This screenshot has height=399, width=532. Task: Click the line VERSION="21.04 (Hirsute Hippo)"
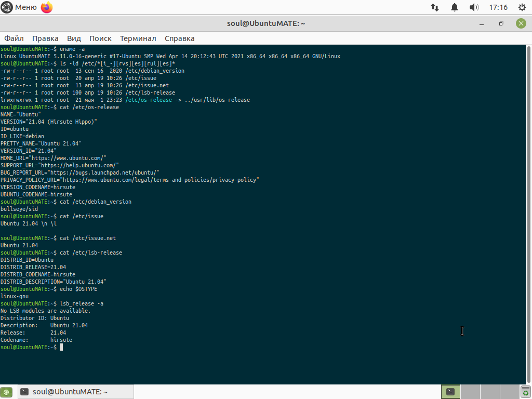48,122
